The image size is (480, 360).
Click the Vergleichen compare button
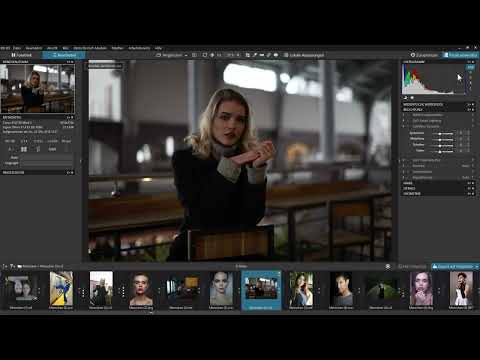click(169, 55)
